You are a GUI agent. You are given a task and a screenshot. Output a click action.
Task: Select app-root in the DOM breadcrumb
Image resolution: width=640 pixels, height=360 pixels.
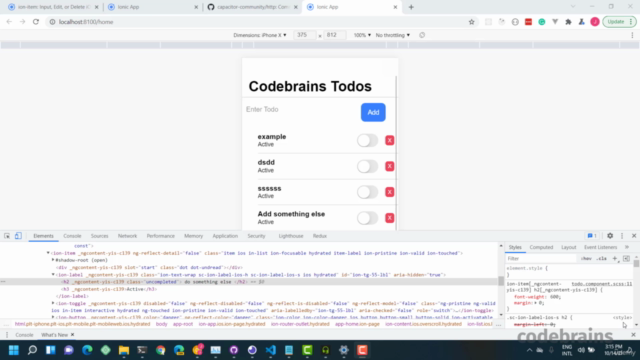182,324
